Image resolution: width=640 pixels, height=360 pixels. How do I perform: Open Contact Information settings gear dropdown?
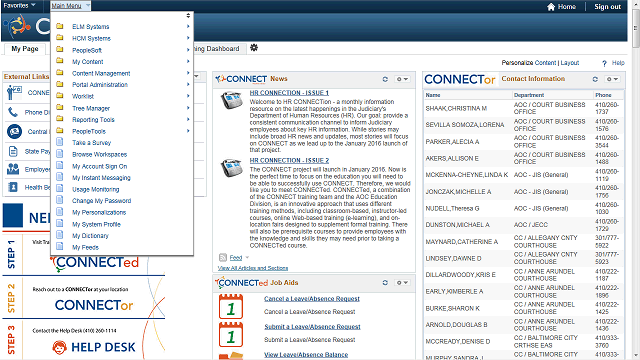pos(612,79)
